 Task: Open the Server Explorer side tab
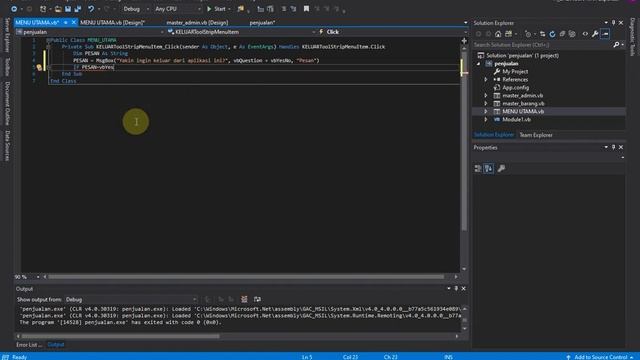7,35
